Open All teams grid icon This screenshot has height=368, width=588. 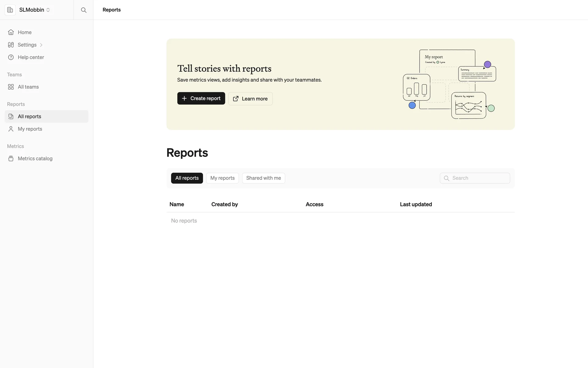(11, 87)
